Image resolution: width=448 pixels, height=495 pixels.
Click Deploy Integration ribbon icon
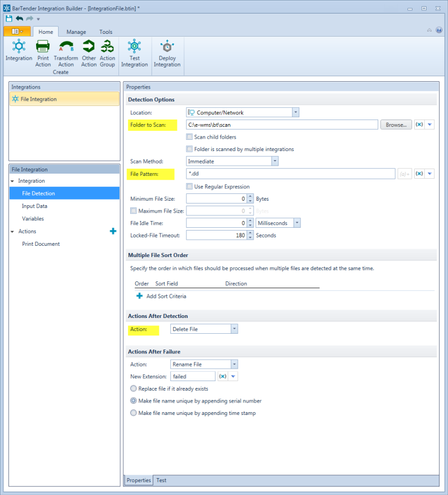[x=167, y=54]
